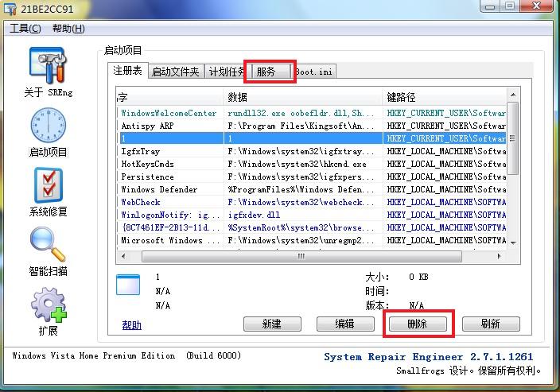
Task: Switch to the 注册表 tab
Action: (127, 70)
